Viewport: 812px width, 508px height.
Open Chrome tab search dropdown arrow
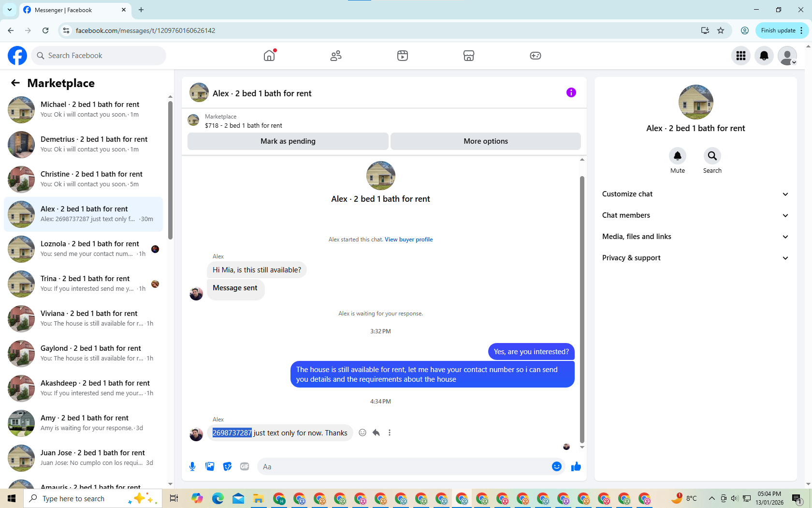point(10,10)
